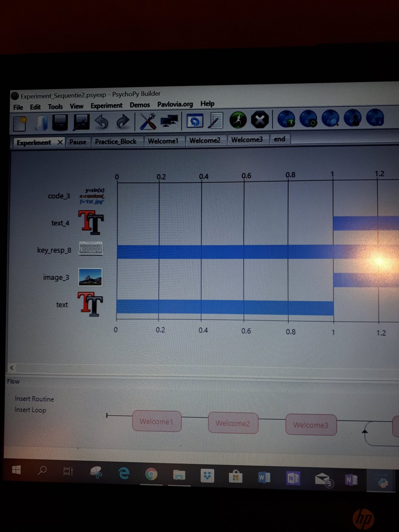
Task: Open the text_4 component icon
Action: point(91,223)
